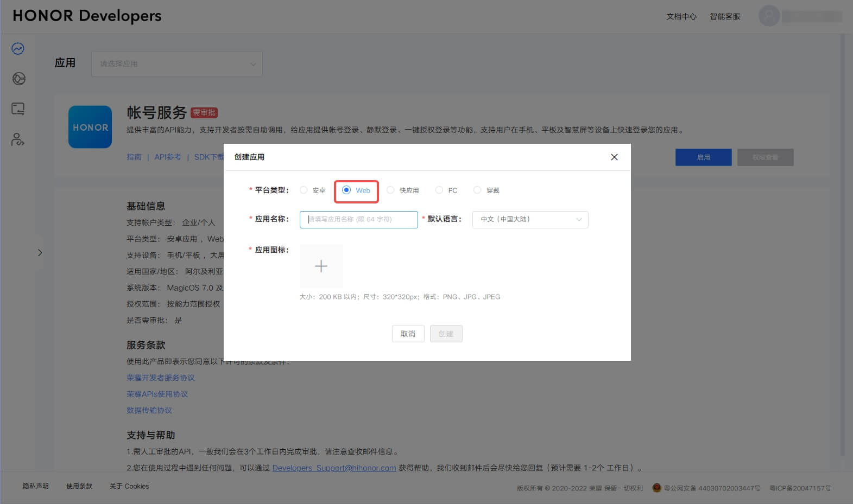This screenshot has height=504, width=853.
Task: Open the 荣耀开发者服务协议 link
Action: pos(161,378)
